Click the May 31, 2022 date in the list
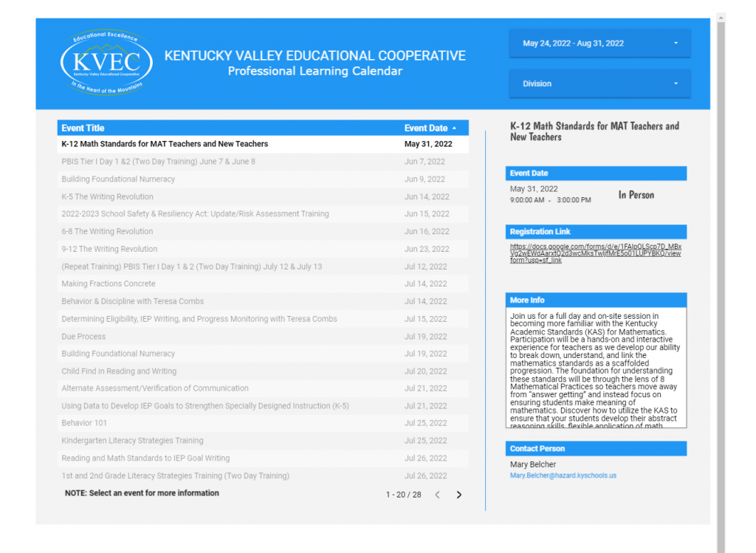Viewport: 756px width, 553px height. click(428, 144)
